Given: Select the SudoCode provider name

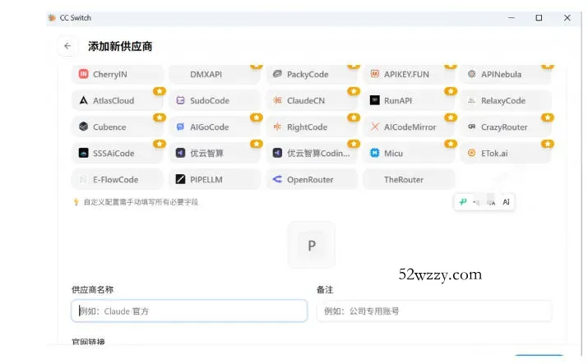Looking at the screenshot, I should coord(209,100).
